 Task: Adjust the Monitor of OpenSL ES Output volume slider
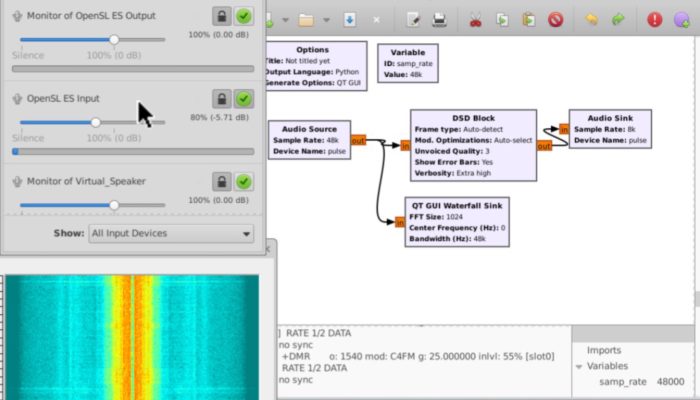92,40
